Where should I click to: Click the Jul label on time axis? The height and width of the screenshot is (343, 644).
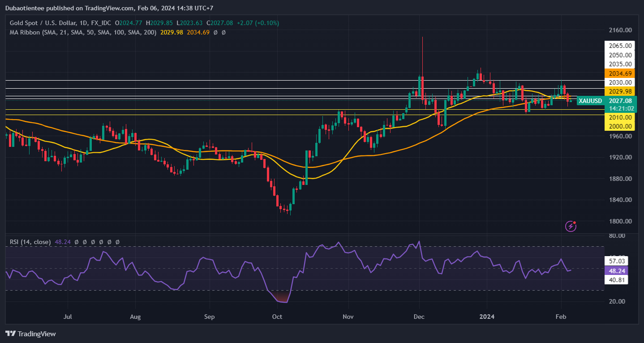coord(68,317)
